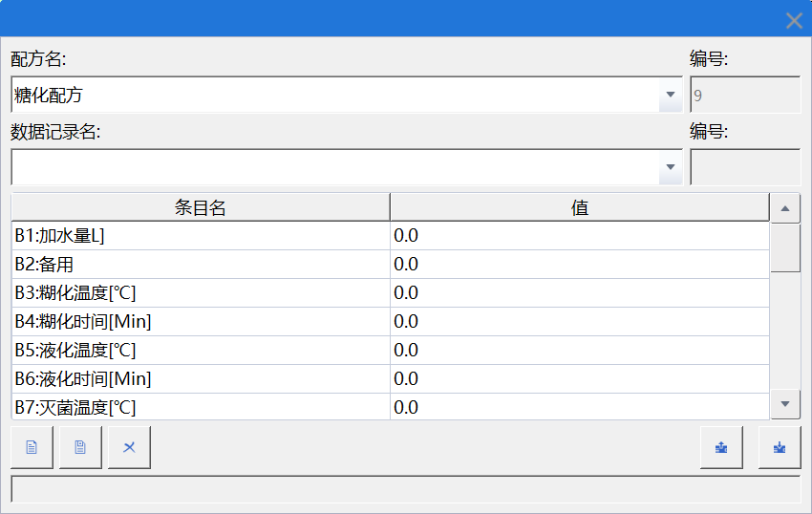Click the 值 column header
The width and height of the screenshot is (812, 514).
[579, 207]
